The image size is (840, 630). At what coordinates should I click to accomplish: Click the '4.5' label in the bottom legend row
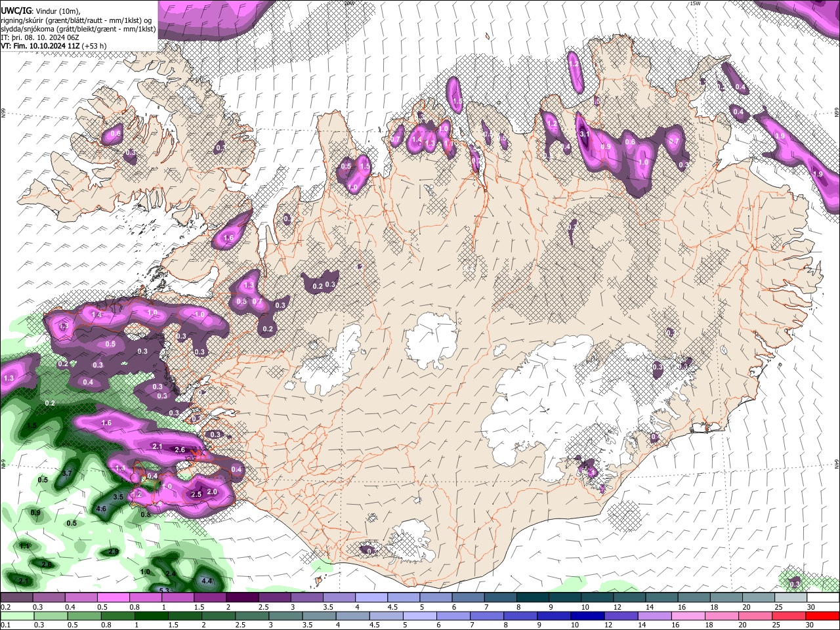375,625
